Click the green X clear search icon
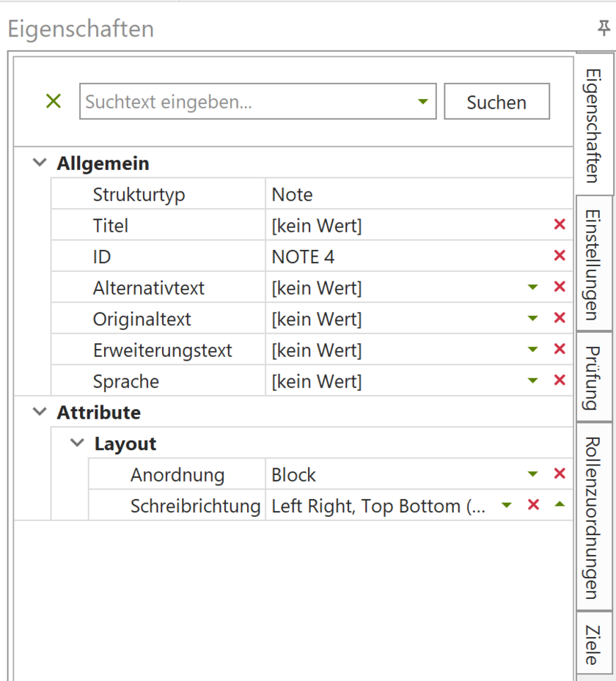Image resolution: width=616 pixels, height=681 pixels. (53, 101)
